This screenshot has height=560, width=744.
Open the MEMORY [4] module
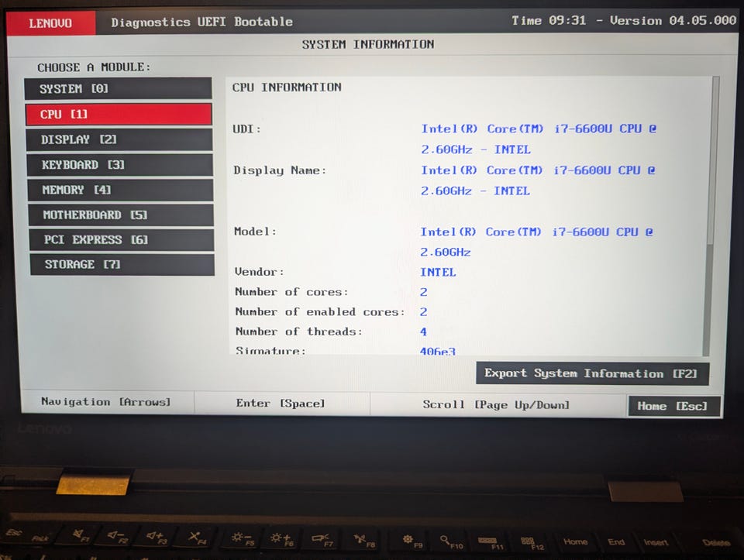(x=121, y=190)
